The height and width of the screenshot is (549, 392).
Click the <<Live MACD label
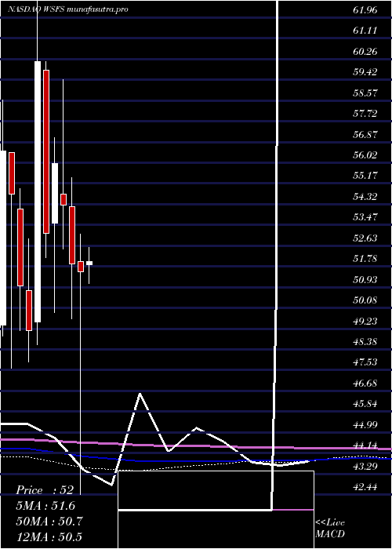point(330,529)
